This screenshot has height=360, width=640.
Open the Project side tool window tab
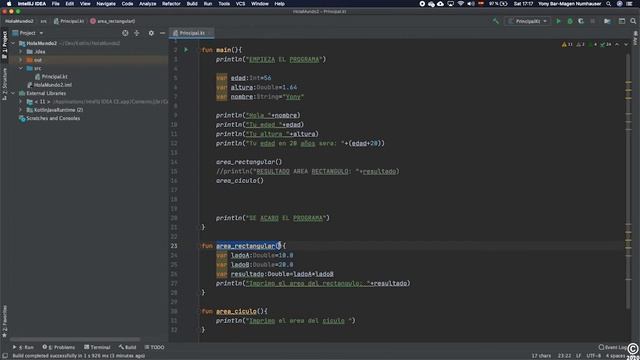point(4,45)
